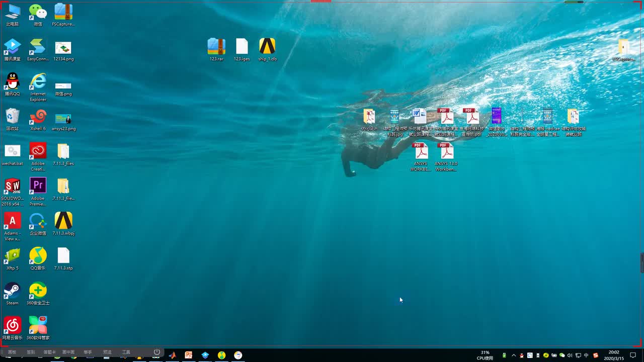This screenshot has height=362, width=644.
Task: Select the ANSYS WORKBE... PDF file
Action: click(x=421, y=157)
